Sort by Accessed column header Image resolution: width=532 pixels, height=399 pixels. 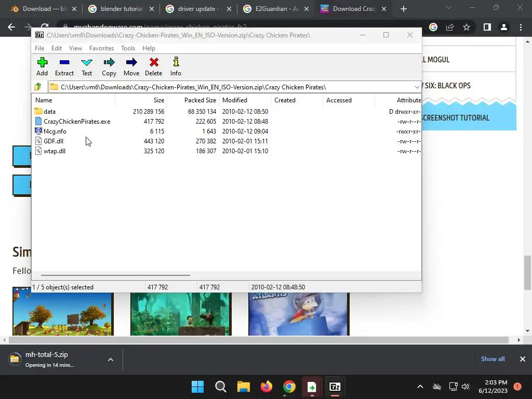tap(349, 100)
